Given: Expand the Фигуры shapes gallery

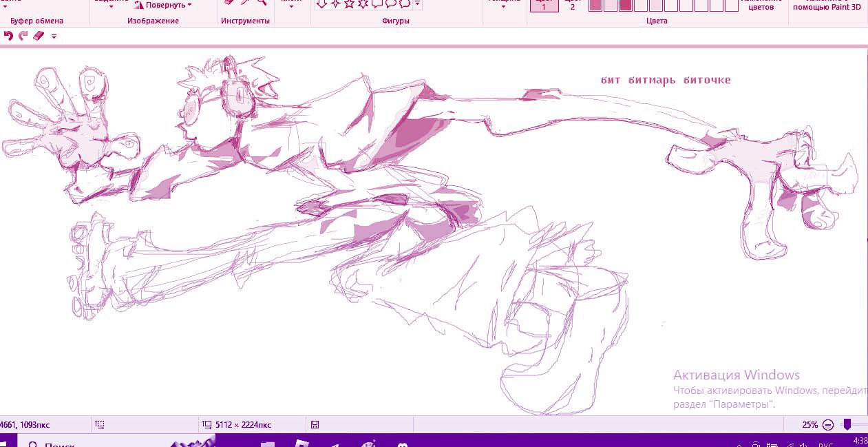Looking at the screenshot, I should 417,4.
